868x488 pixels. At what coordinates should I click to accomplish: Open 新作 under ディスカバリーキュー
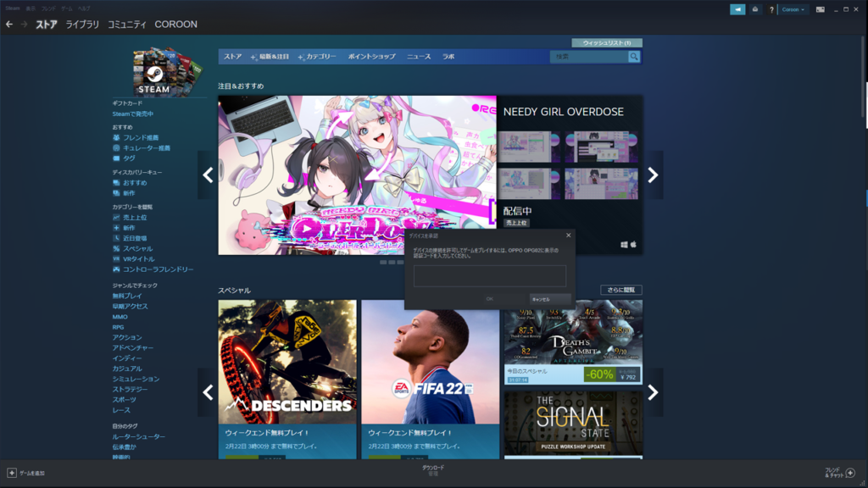point(129,193)
